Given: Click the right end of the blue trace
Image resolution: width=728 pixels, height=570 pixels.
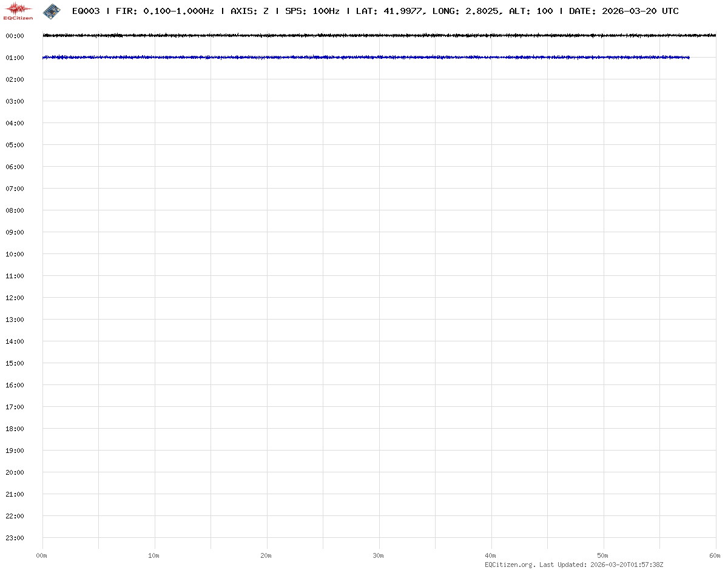Looking at the screenshot, I should coord(688,58).
